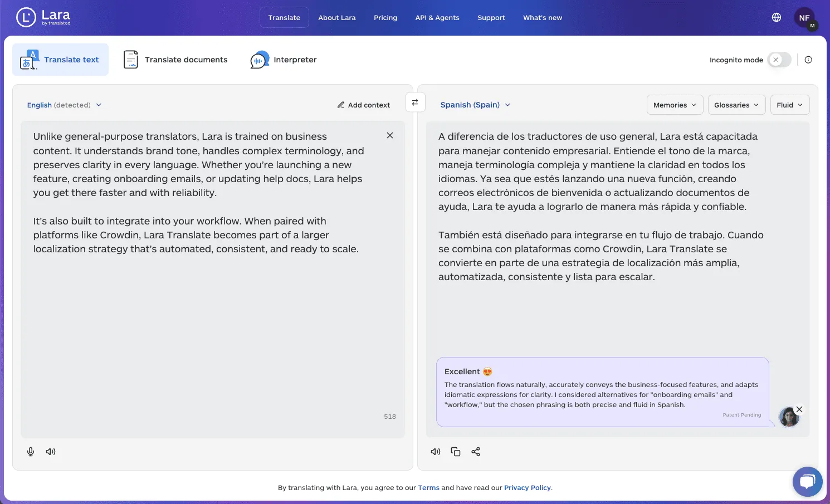Expand the Memories dropdown

tap(675, 105)
